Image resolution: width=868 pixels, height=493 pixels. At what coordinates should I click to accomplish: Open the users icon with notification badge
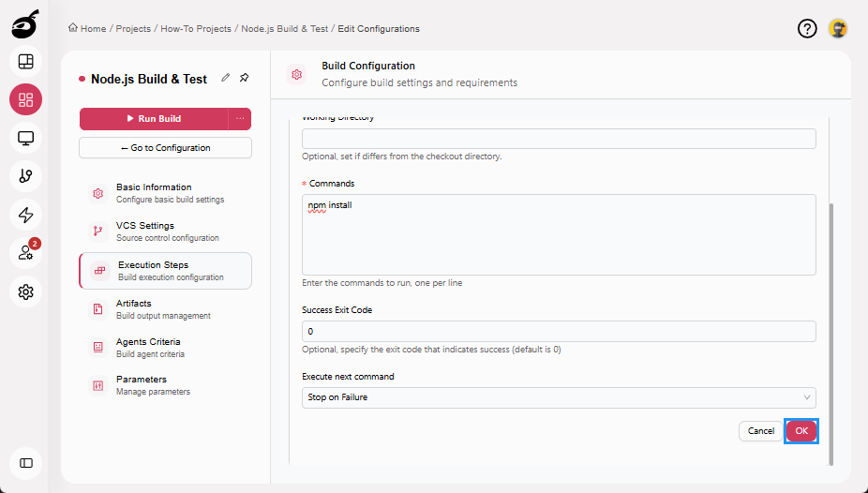(25, 253)
